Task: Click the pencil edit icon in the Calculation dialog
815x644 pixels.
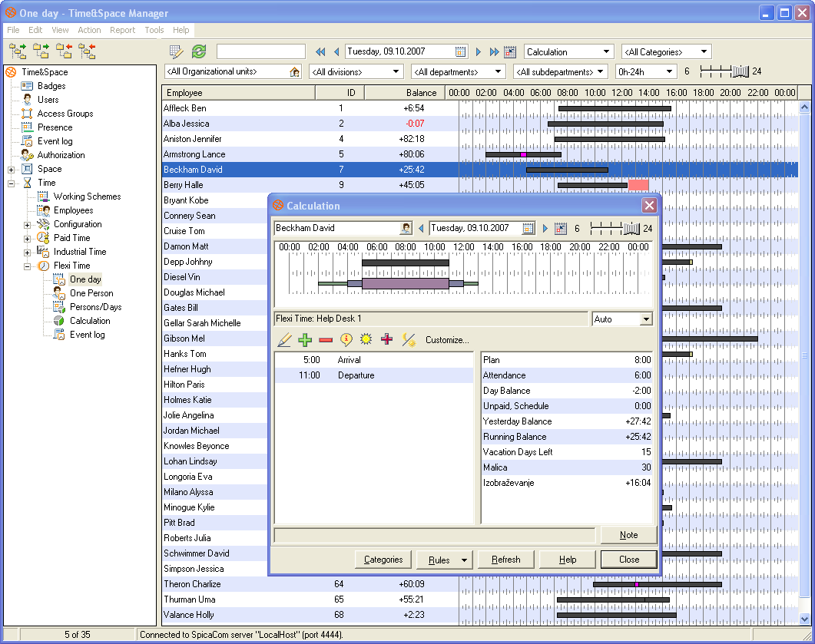Action: [284, 340]
